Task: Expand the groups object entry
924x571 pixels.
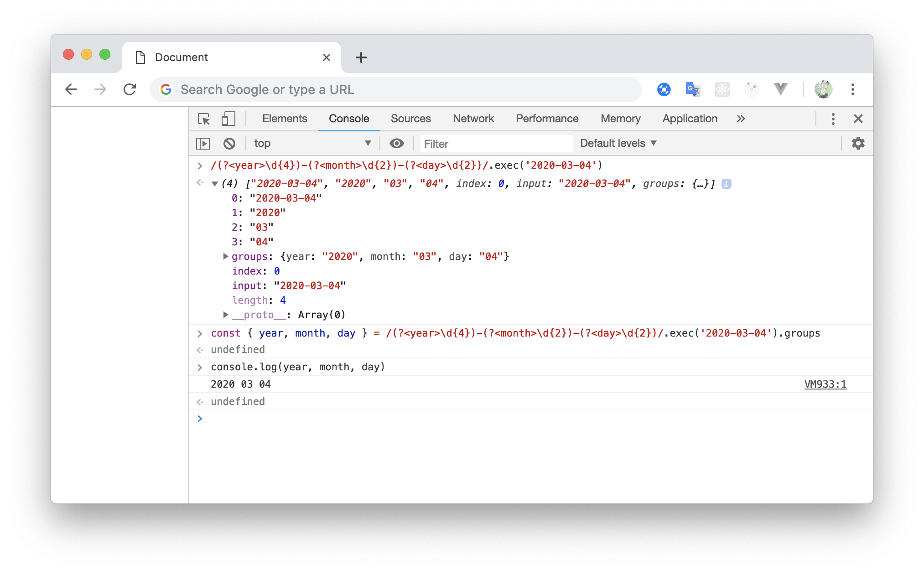Action: 225,256
